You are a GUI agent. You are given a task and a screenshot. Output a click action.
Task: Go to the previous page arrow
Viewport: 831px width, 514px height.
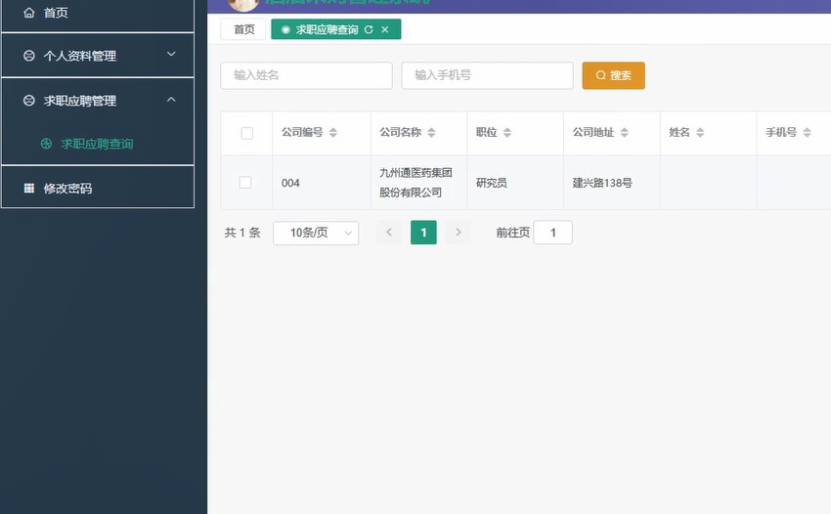point(389,232)
